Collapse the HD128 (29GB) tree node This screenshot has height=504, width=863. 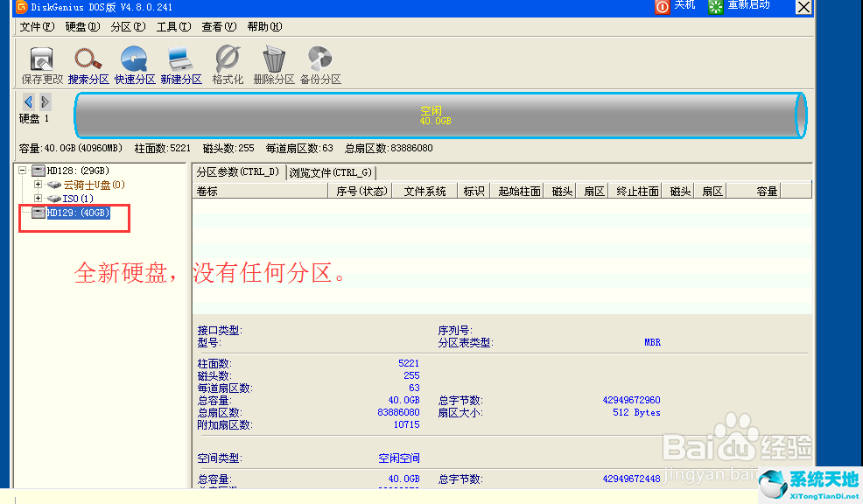pos(23,171)
